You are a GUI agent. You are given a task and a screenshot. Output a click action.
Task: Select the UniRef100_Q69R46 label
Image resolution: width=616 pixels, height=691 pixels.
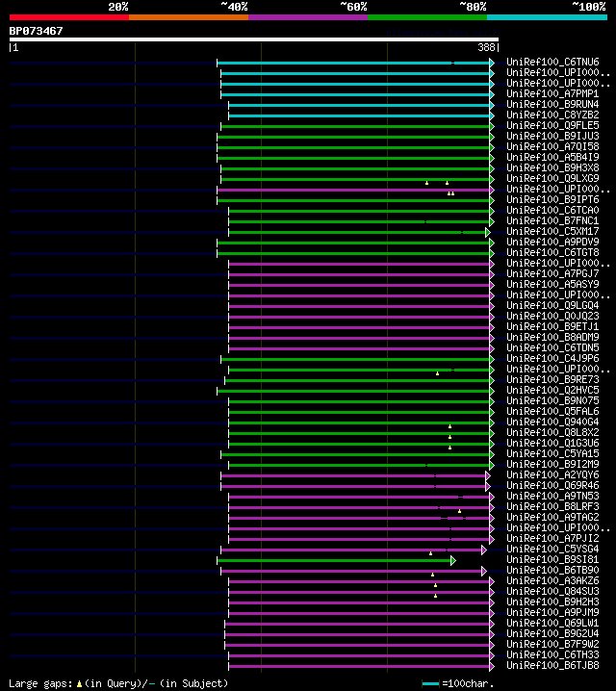point(552,485)
